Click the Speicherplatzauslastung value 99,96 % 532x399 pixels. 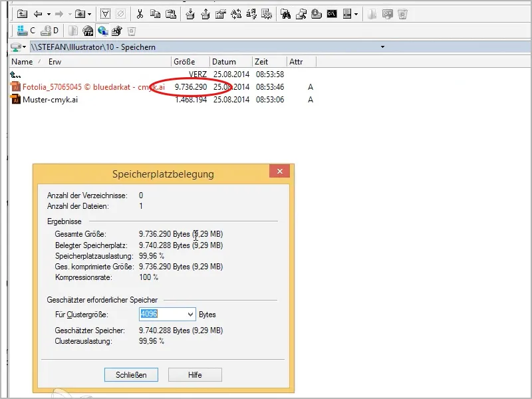(152, 256)
